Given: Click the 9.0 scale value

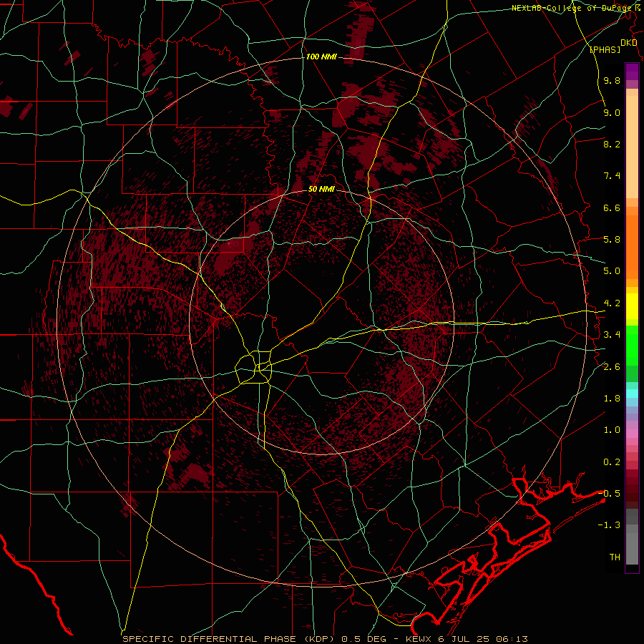Looking at the screenshot, I should pyautogui.click(x=612, y=112).
